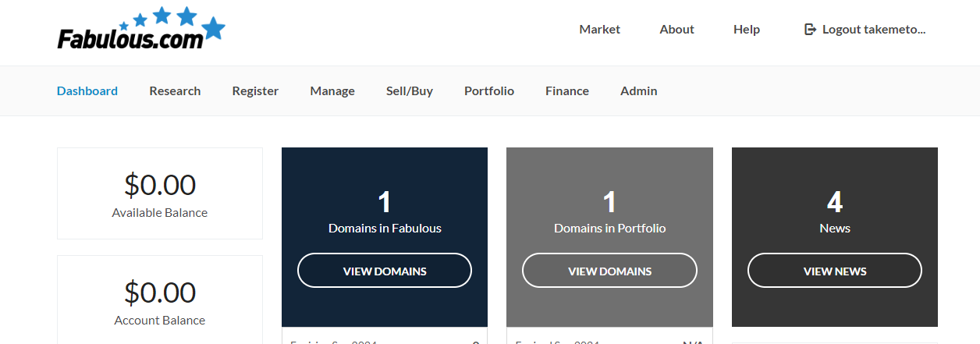Open the Manage menu

coord(332,91)
